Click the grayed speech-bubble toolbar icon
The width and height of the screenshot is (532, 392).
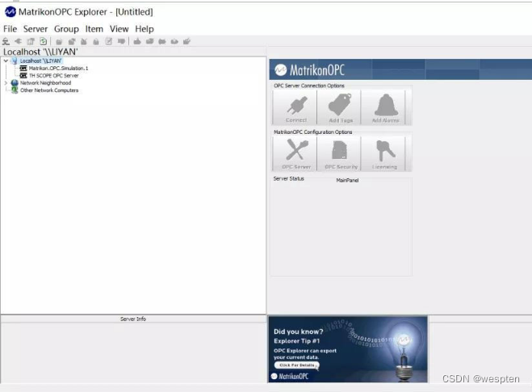tap(121, 41)
